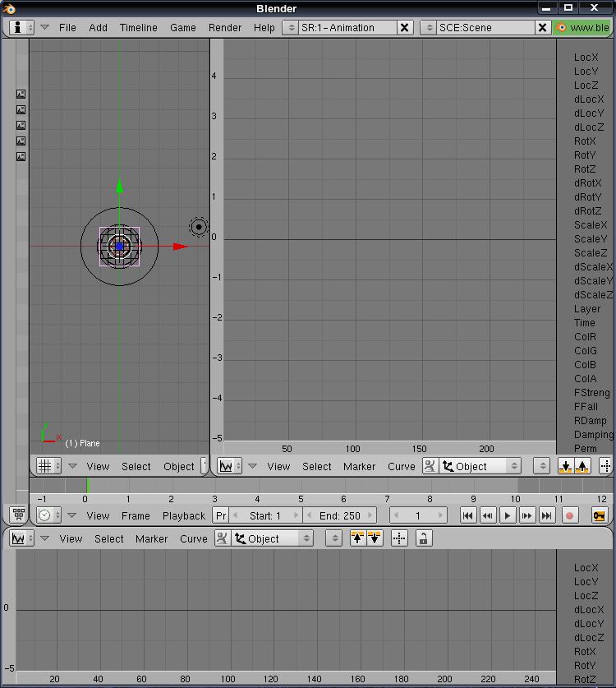Increase End: 250 with its right arrow
Viewport: 616px width, 688px height.
(370, 515)
